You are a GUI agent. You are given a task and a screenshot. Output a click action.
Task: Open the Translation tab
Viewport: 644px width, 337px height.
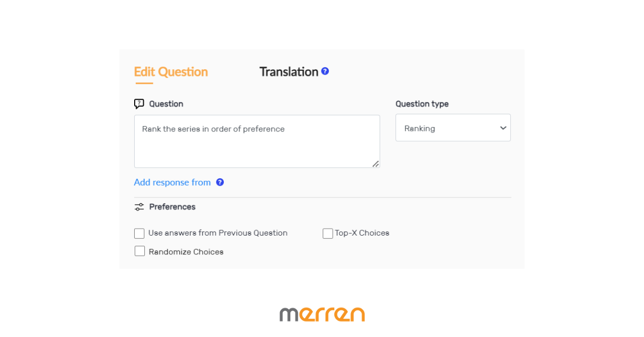[x=289, y=72]
